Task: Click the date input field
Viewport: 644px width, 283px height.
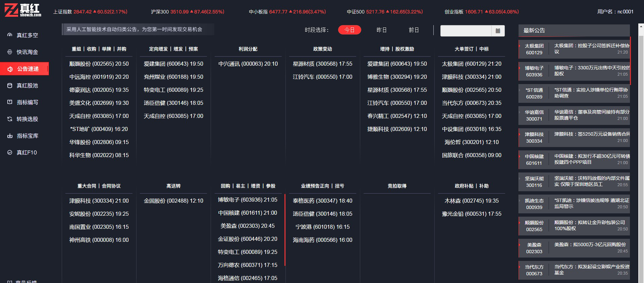Action: (466, 30)
